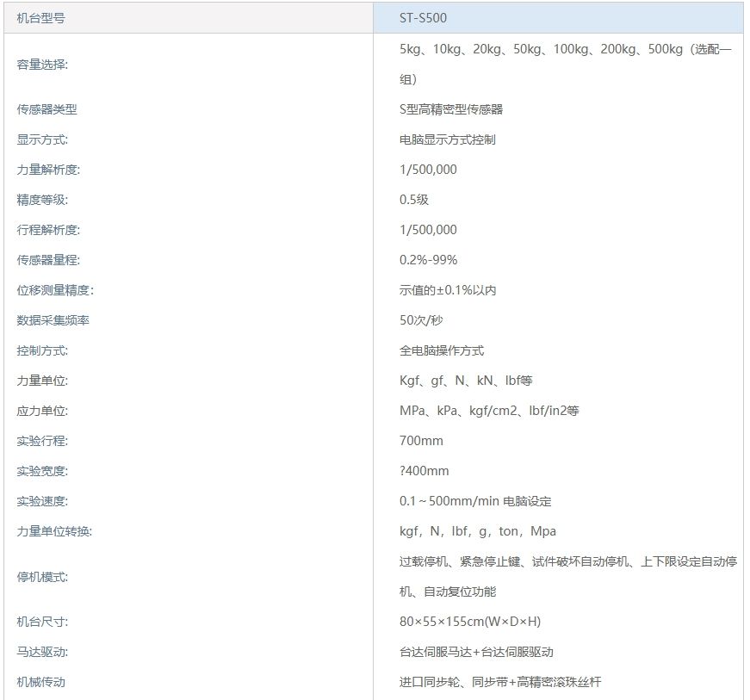The image size is (750, 700).
Task: Click the 机台型号 header label
Action: [40, 18]
